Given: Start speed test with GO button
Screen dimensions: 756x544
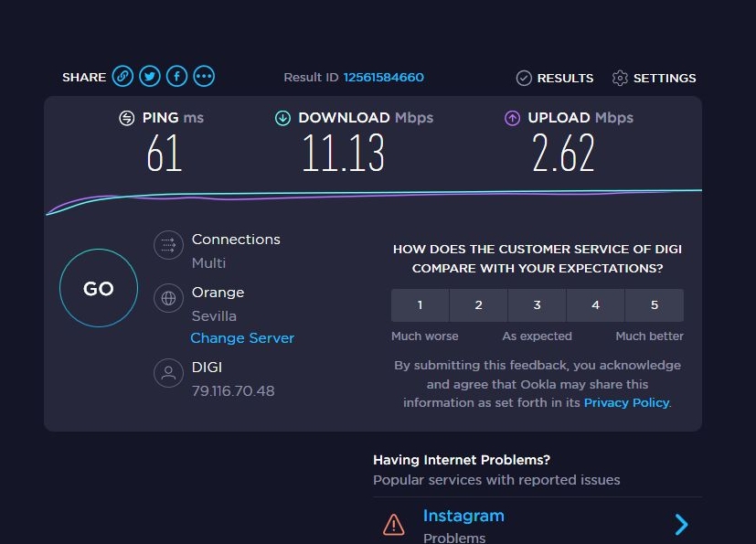Looking at the screenshot, I should point(99,288).
